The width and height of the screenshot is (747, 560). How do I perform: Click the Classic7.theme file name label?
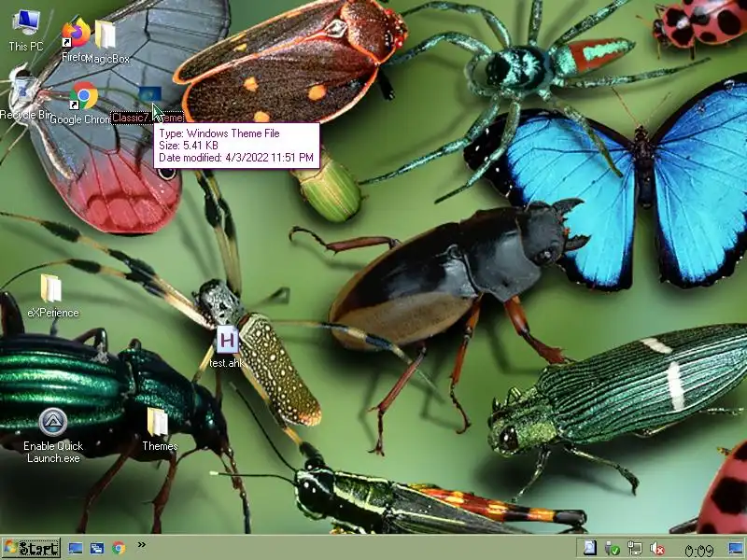(148, 118)
